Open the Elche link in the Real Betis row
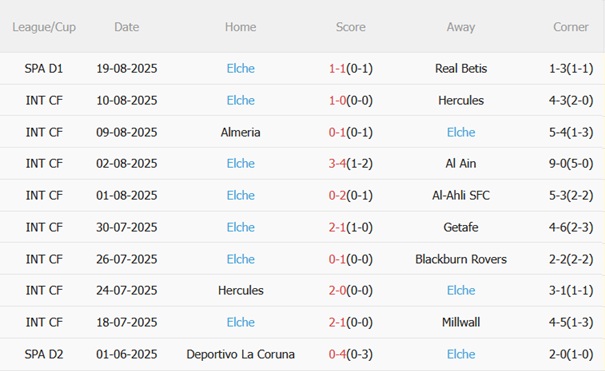This screenshot has width=605, height=371. click(x=240, y=69)
